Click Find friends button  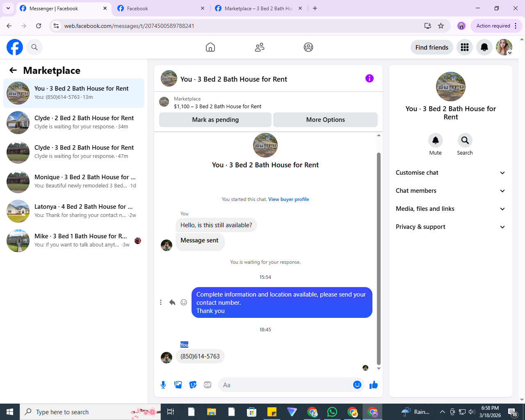tap(432, 47)
